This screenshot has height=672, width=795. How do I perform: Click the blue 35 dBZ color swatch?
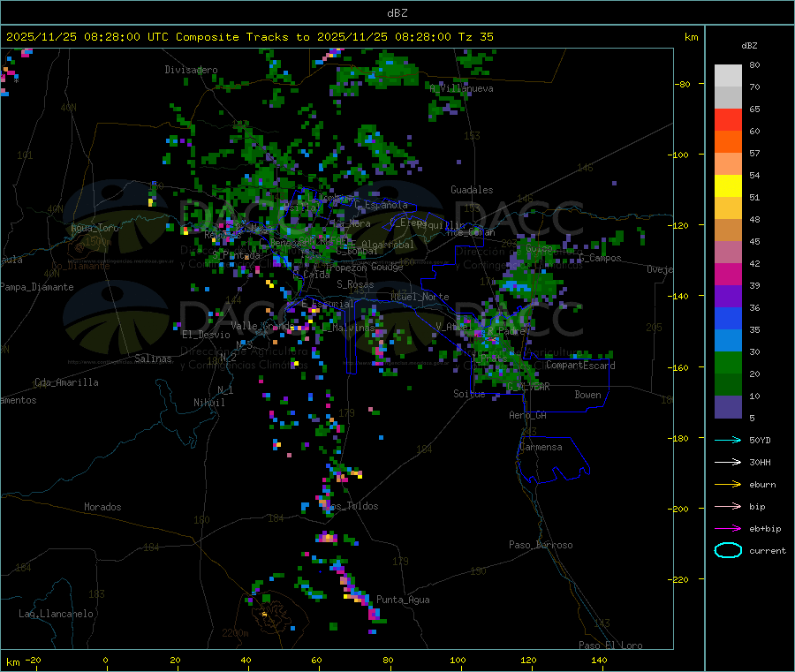point(728,318)
